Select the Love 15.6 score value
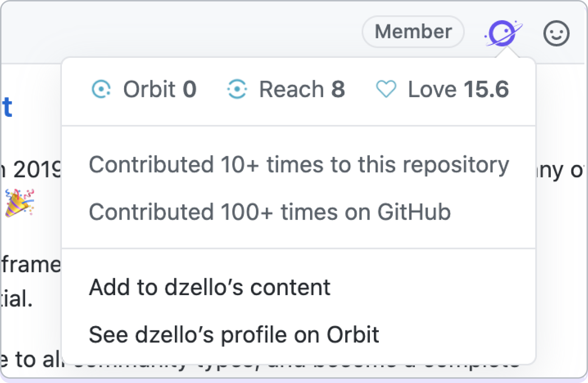Viewport: 588px width, 383px height. pos(486,89)
